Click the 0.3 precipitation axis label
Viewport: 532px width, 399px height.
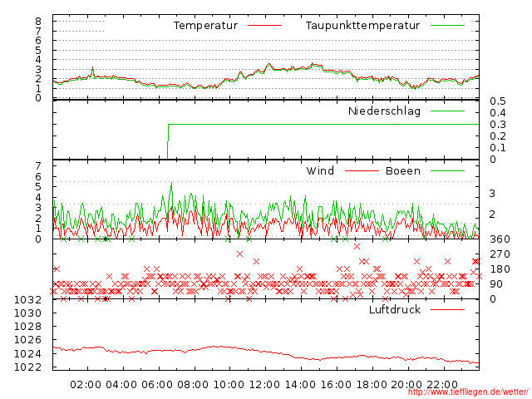click(498, 125)
